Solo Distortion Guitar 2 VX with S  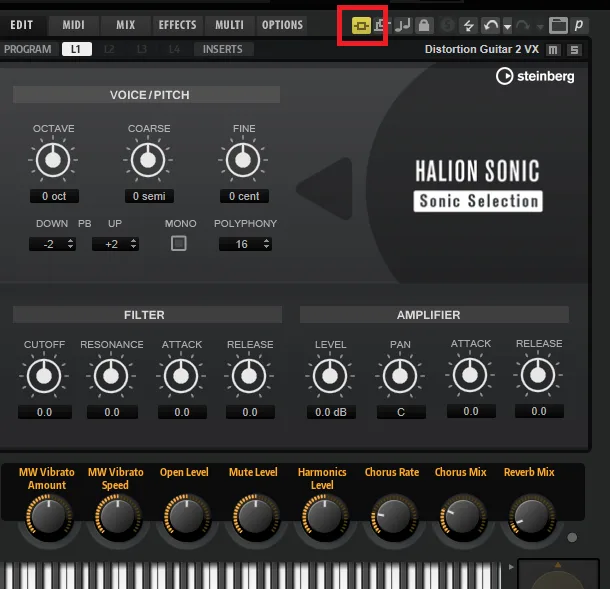[x=574, y=50]
